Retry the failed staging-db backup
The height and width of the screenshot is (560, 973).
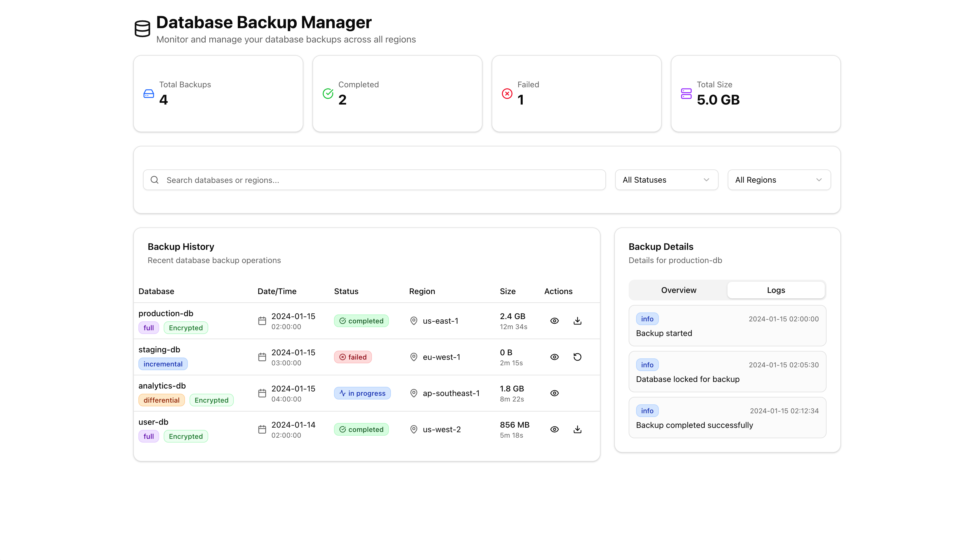[577, 357]
